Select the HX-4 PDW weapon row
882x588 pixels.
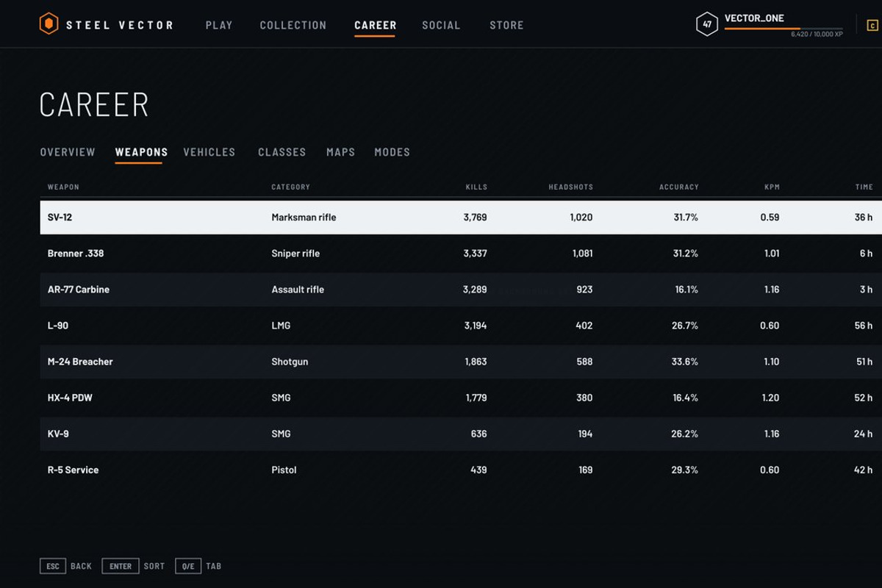coord(461,398)
